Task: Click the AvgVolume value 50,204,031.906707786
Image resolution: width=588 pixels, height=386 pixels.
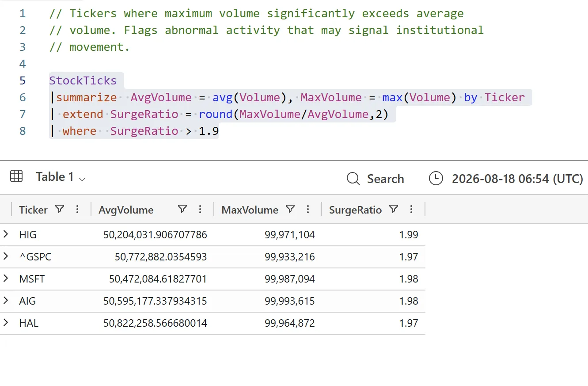Action: pyautogui.click(x=155, y=235)
